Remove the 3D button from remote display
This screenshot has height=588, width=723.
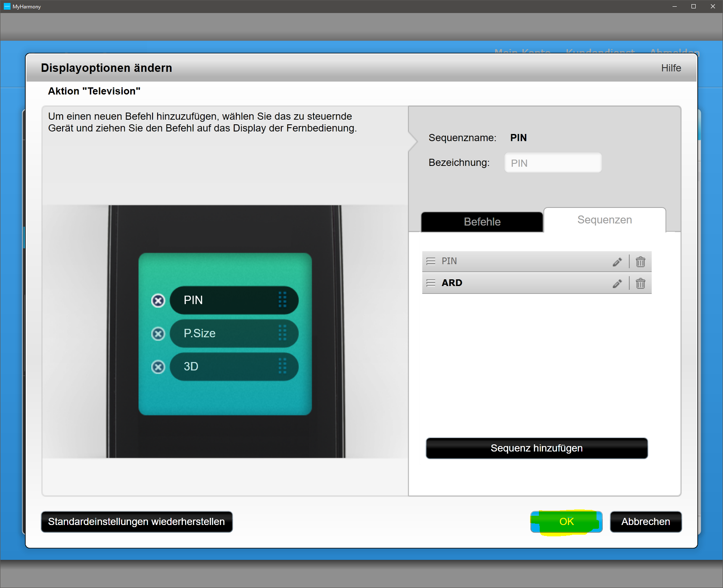(158, 367)
